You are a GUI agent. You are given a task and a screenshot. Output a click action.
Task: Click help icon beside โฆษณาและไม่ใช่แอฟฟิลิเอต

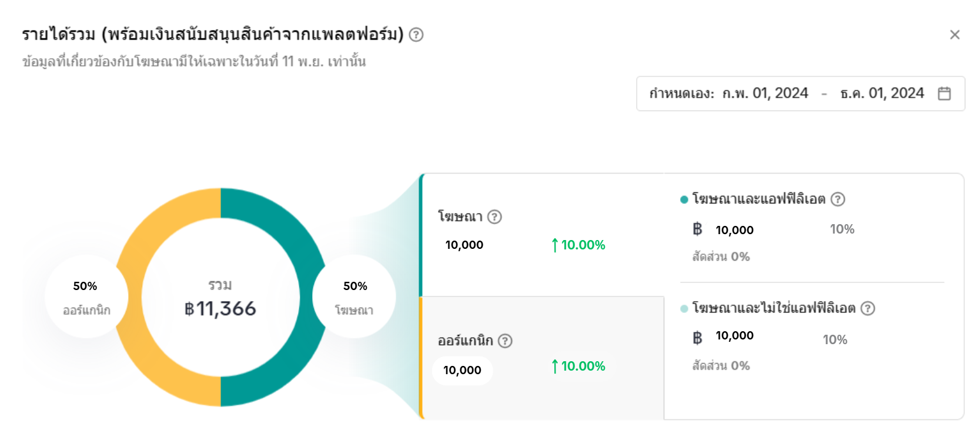coord(868,308)
